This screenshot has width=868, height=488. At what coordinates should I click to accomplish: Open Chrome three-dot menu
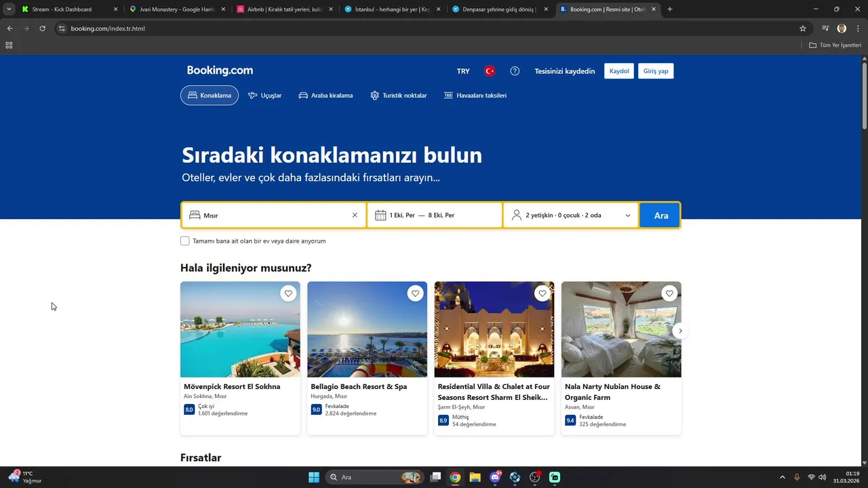(858, 28)
